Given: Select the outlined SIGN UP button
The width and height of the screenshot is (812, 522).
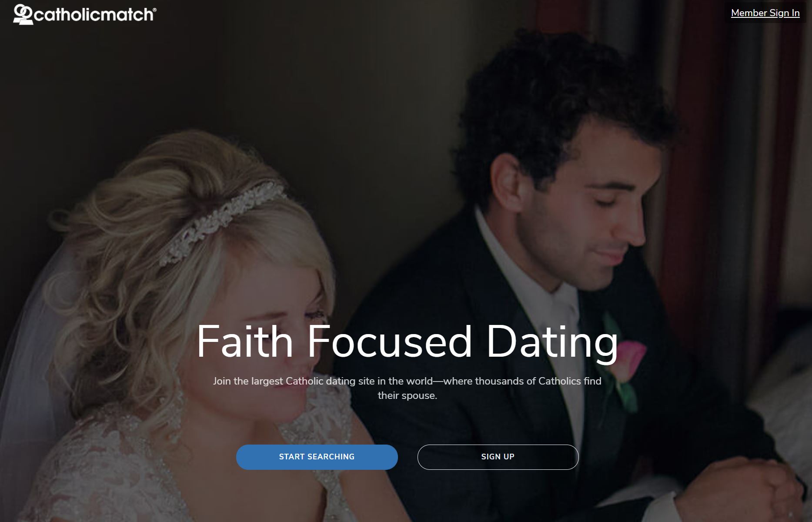Looking at the screenshot, I should click(x=498, y=457).
